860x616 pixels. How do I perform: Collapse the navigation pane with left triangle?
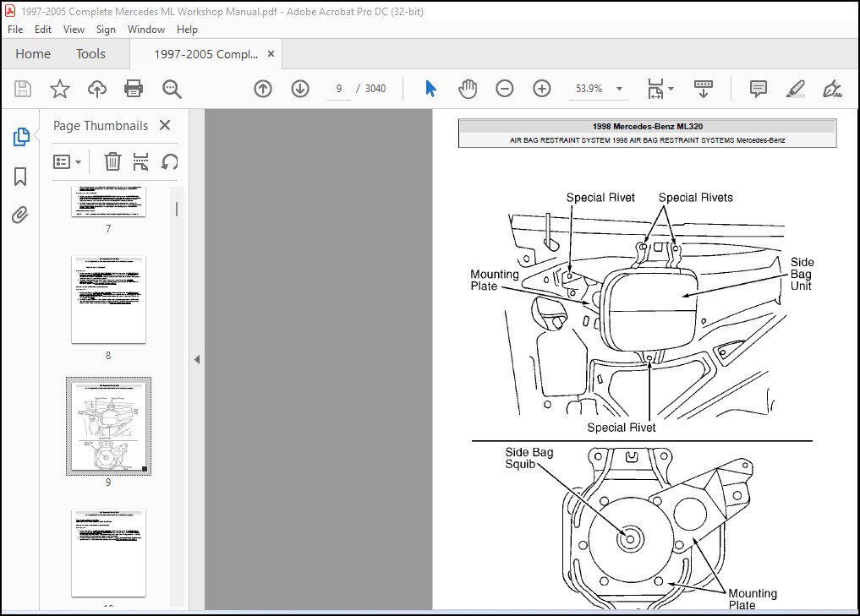[x=197, y=359]
